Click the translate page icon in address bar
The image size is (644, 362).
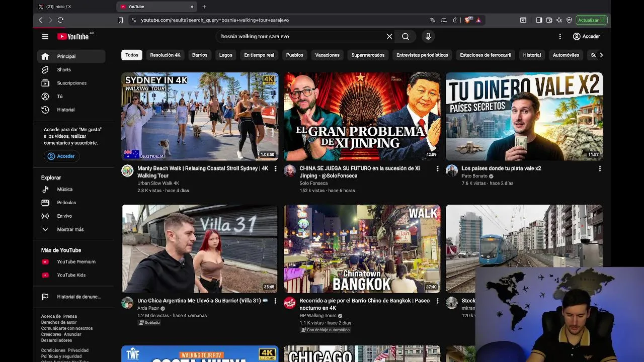point(432,20)
